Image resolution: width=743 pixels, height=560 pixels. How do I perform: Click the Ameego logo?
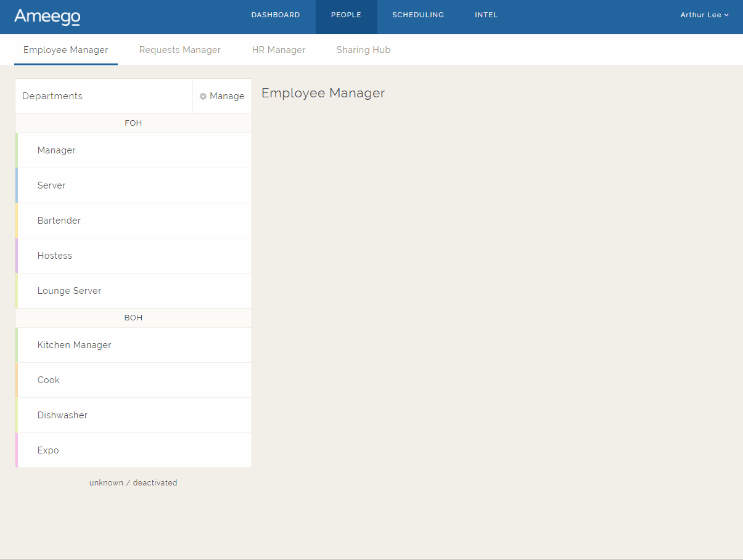click(x=47, y=17)
